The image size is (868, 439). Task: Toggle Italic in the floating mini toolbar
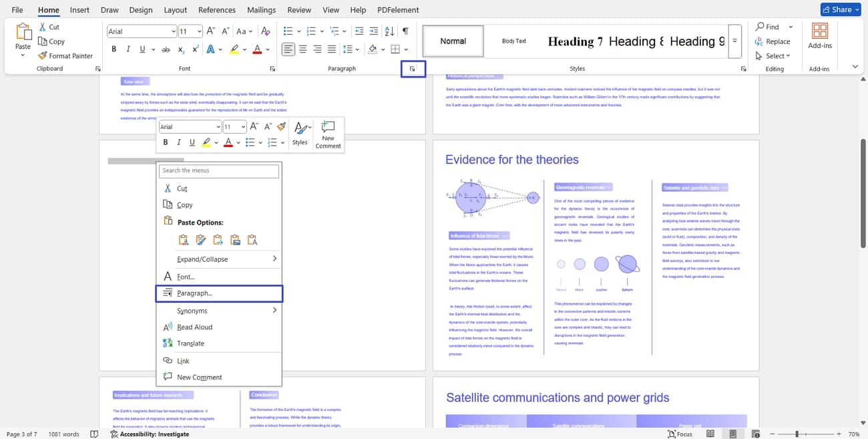coord(178,142)
